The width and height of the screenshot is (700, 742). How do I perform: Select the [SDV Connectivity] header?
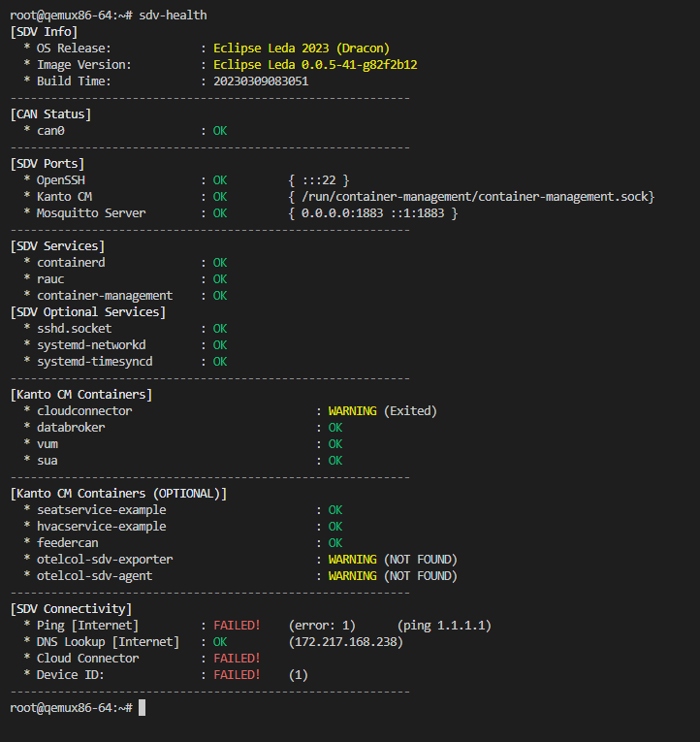click(x=71, y=609)
